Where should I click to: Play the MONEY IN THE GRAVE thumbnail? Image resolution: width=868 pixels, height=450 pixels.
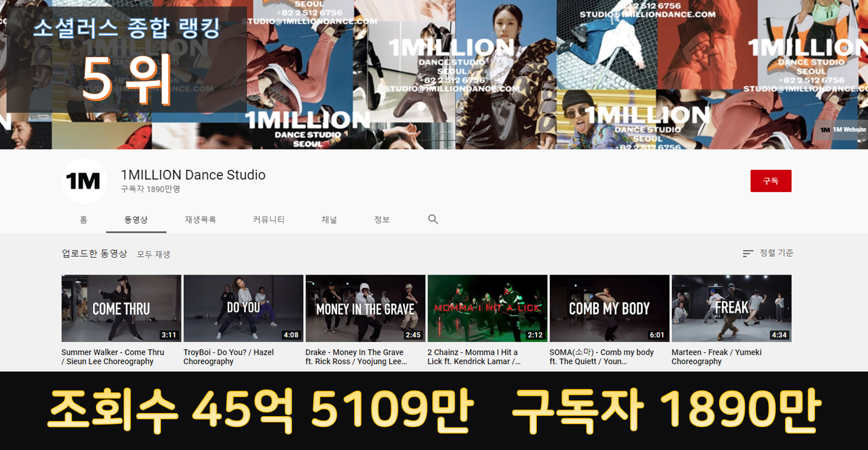click(365, 308)
